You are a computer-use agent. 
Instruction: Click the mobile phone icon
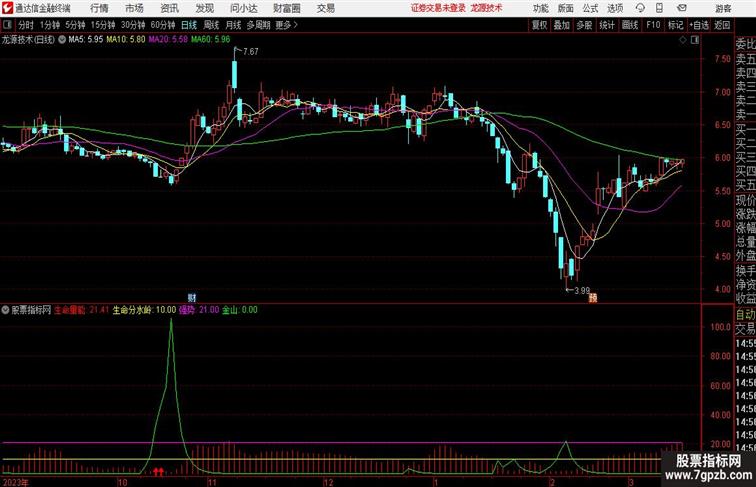pos(660,8)
